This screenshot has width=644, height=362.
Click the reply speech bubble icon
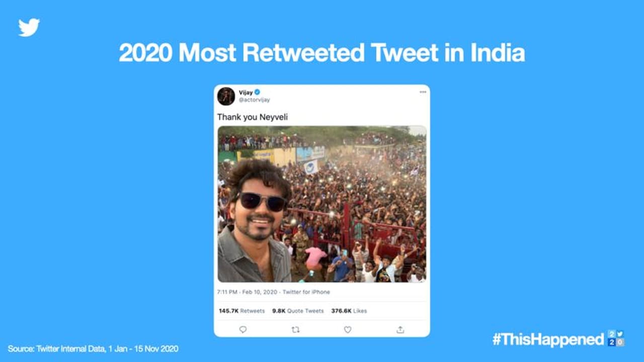(x=243, y=329)
